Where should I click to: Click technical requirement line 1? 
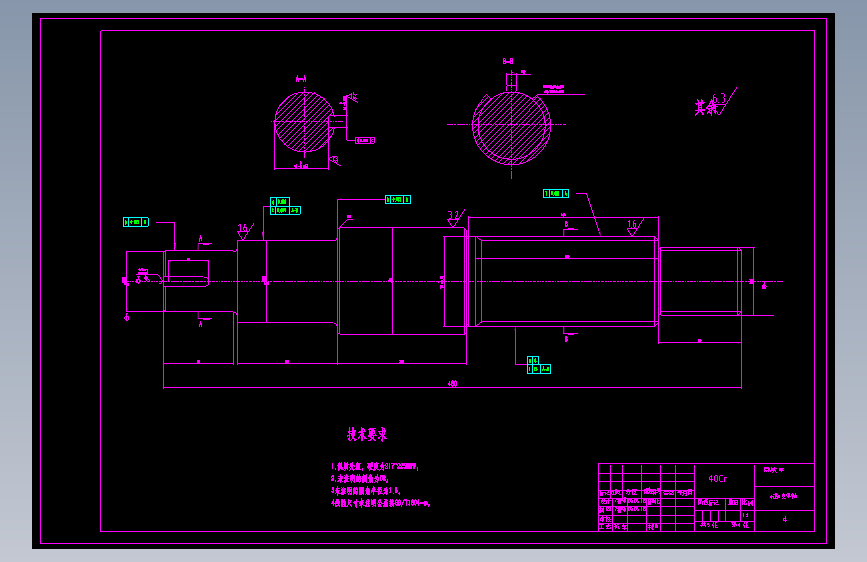coord(374,466)
